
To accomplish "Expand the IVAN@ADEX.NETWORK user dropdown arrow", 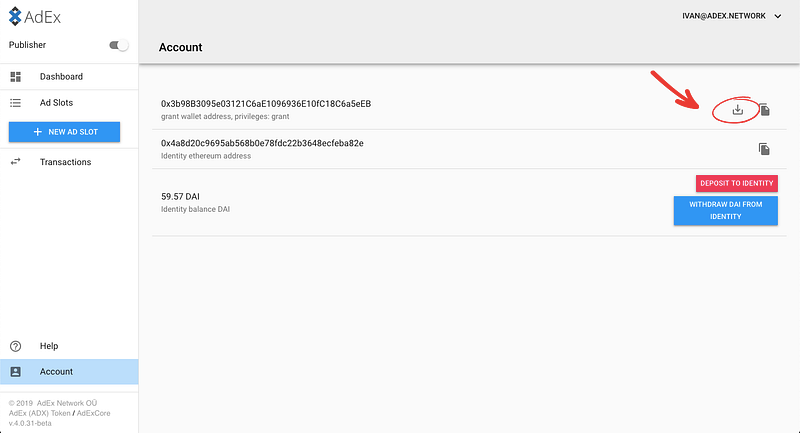I will pyautogui.click(x=778, y=16).
